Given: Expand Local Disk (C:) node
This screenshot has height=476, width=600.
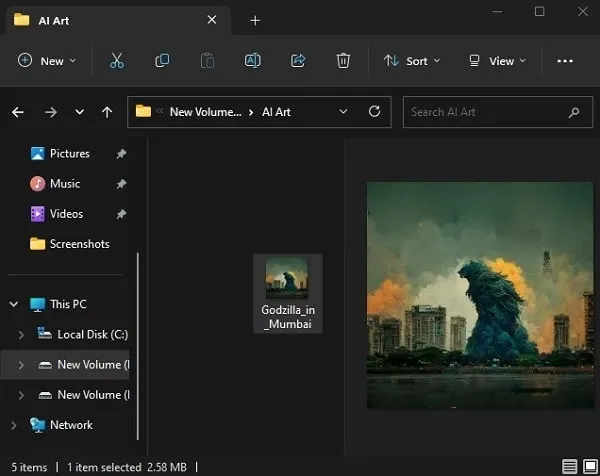Looking at the screenshot, I should pos(21,335).
